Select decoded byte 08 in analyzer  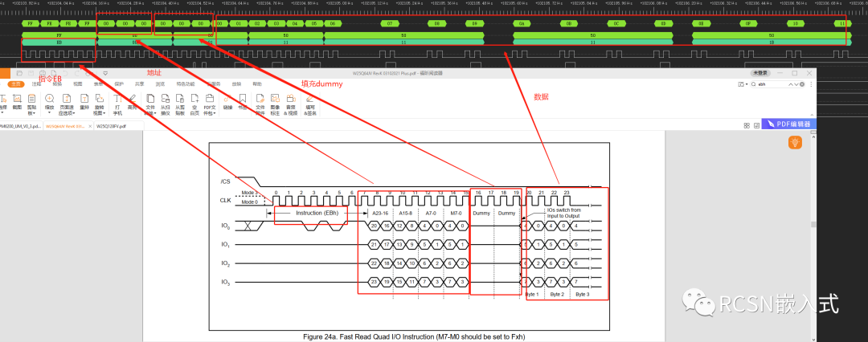[436, 24]
